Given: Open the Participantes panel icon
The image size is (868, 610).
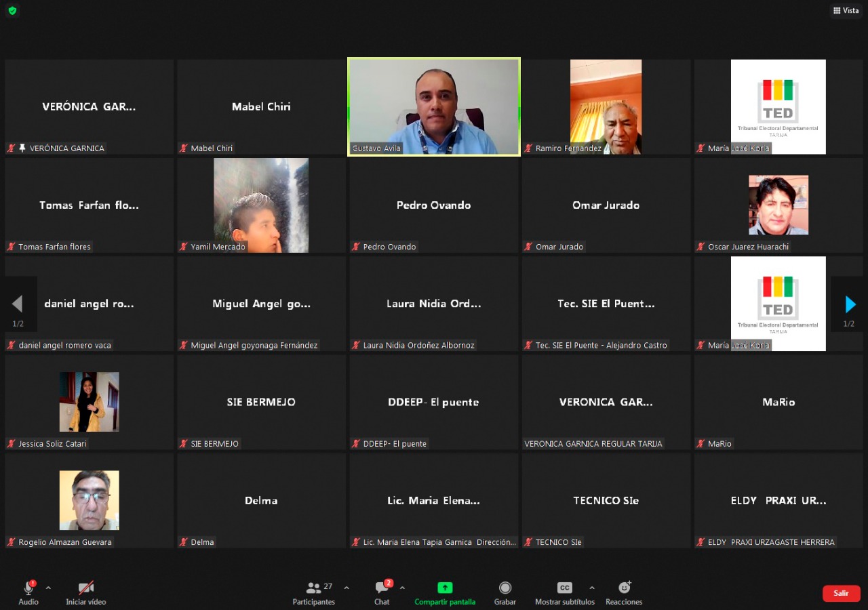Looking at the screenshot, I should tap(313, 588).
